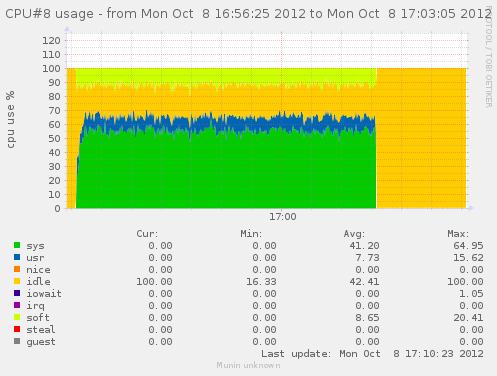
Task: Click the Min: column header
Action: point(251,234)
